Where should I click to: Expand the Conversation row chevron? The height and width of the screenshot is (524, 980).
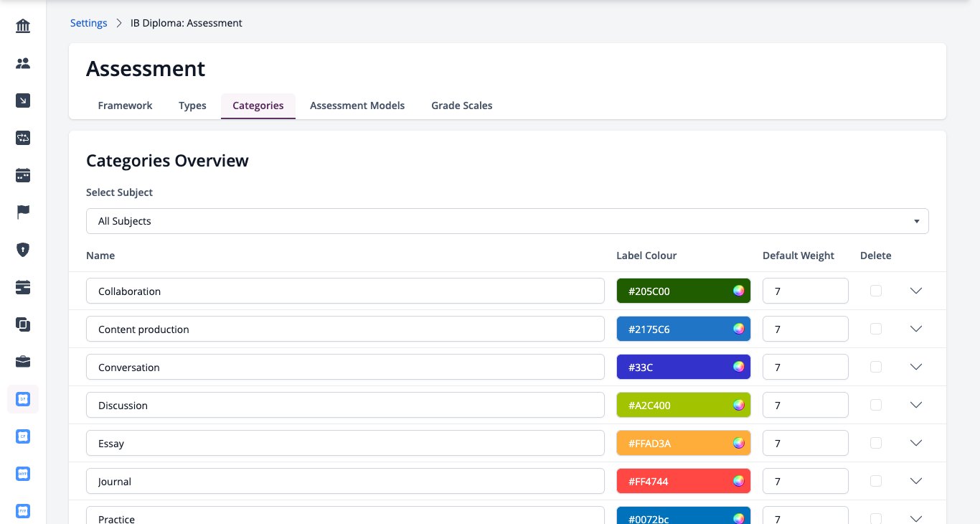(915, 367)
